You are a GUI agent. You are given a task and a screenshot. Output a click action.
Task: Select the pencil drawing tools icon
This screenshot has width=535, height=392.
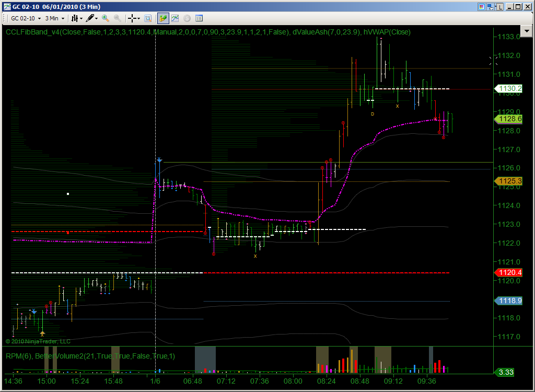point(90,18)
